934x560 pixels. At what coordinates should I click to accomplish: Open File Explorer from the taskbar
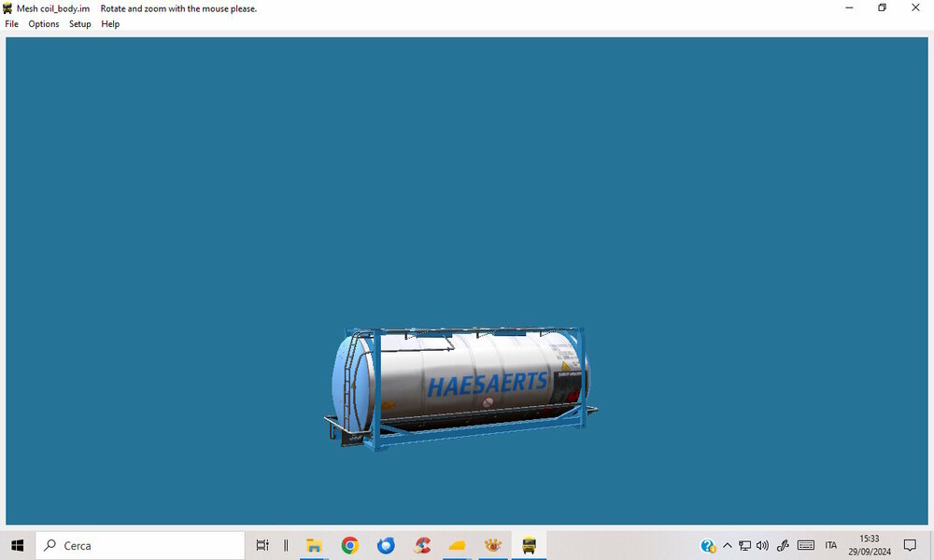[314, 545]
